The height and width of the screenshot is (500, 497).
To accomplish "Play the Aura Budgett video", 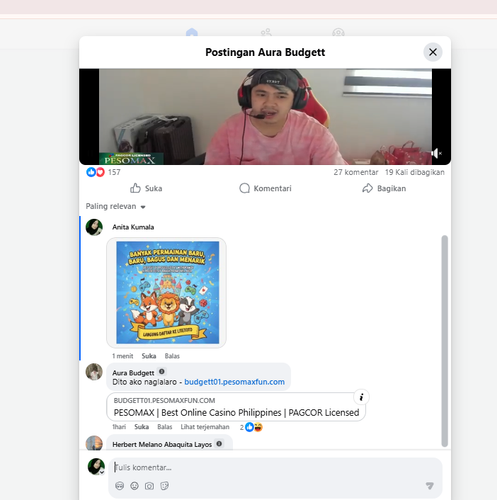I will 265,117.
